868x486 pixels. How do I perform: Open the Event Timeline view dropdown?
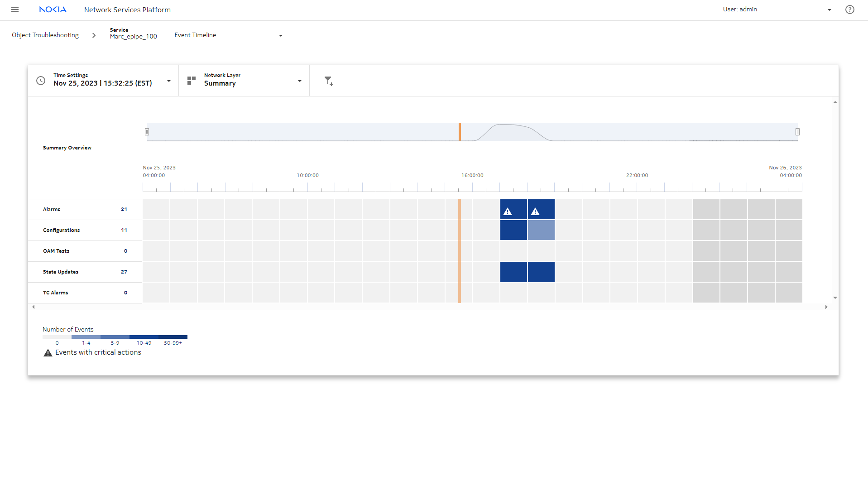point(280,36)
